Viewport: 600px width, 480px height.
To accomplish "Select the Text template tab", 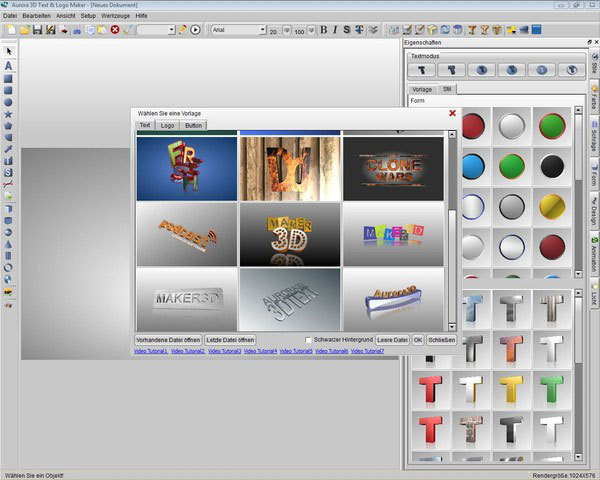I will click(145, 125).
